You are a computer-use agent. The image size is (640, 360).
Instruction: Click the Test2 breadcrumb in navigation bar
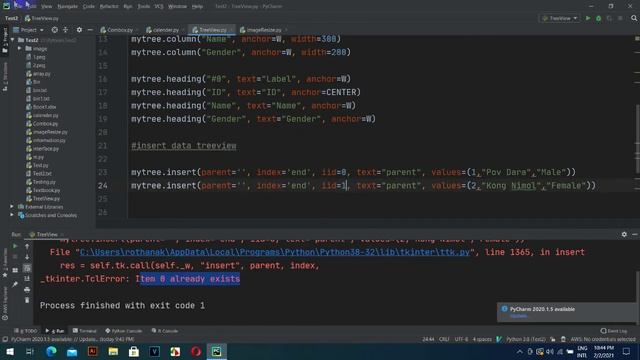[x=11, y=18]
